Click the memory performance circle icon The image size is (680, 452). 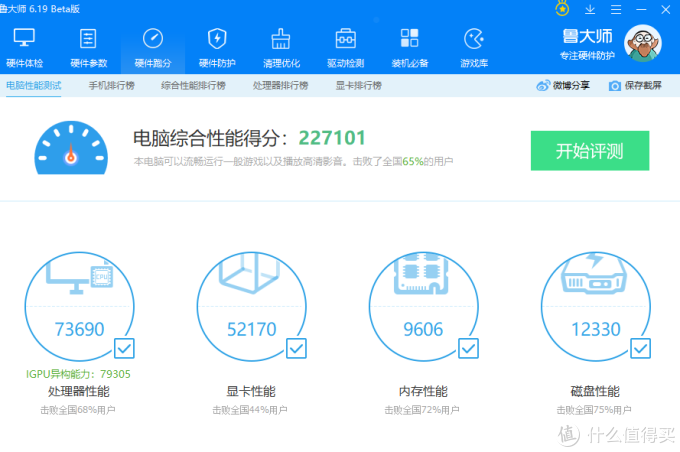coord(424,306)
